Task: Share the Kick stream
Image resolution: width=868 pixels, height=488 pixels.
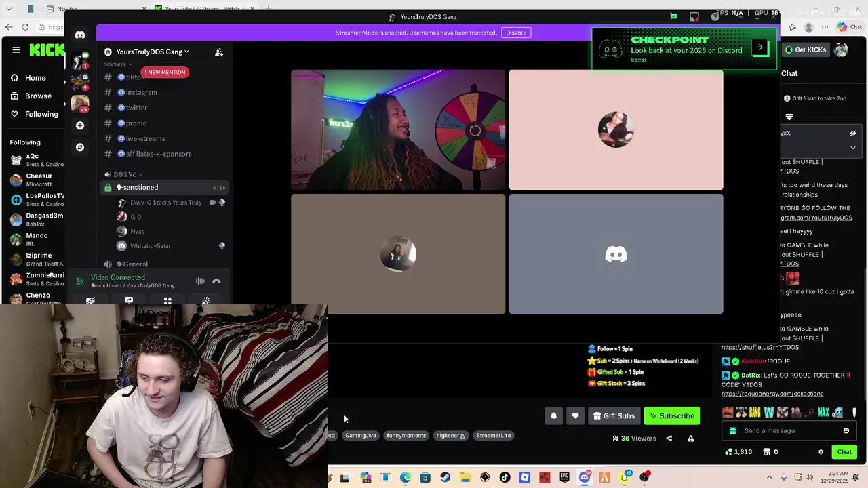Action: coord(669,439)
